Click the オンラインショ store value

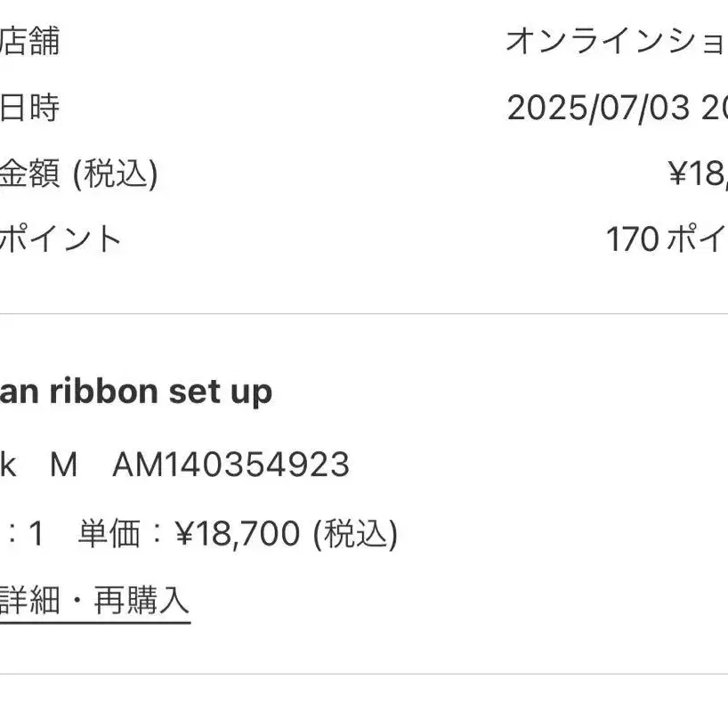click(x=617, y=41)
